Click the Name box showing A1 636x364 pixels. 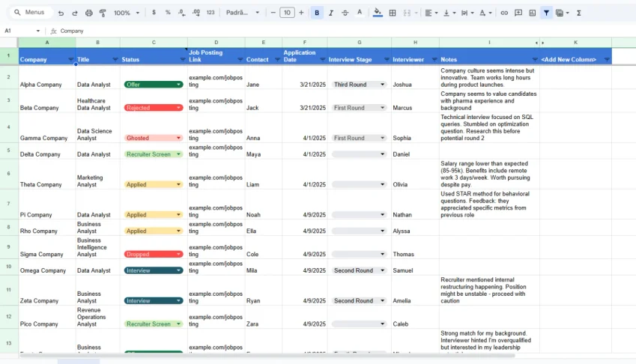point(22,31)
